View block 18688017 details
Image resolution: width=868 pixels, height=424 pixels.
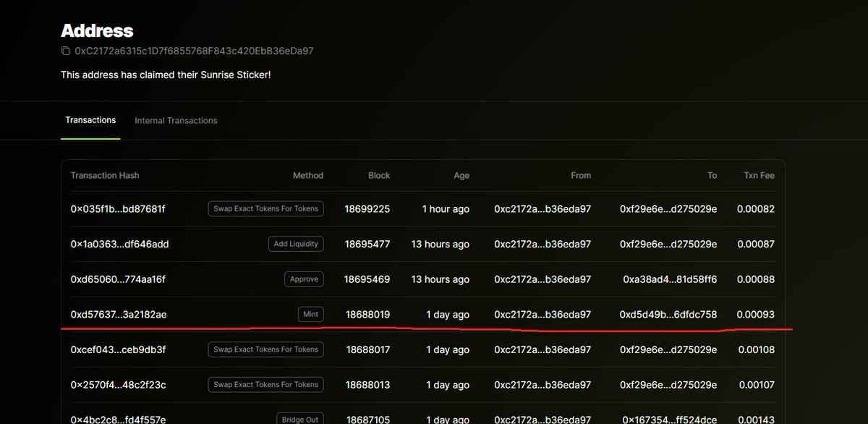click(x=367, y=349)
